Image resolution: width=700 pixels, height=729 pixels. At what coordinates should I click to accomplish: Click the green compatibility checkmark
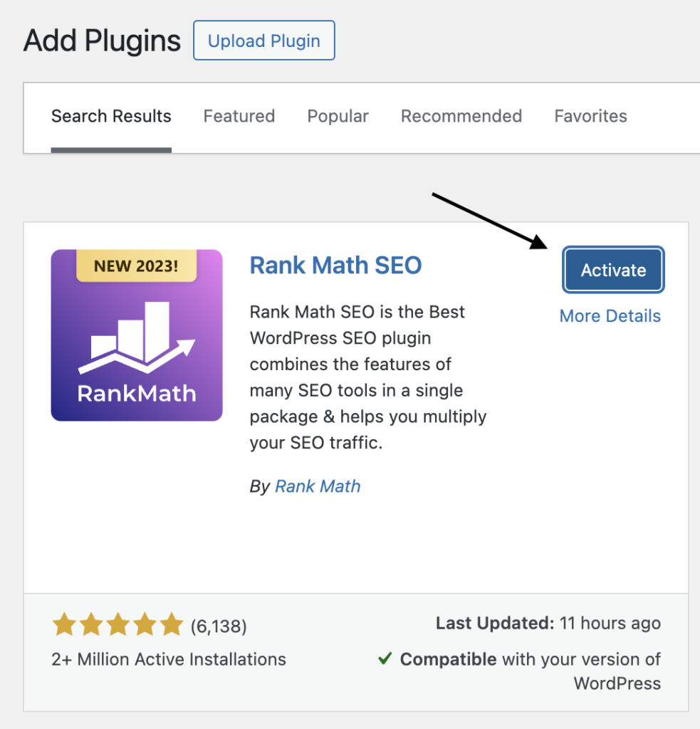pyautogui.click(x=385, y=659)
